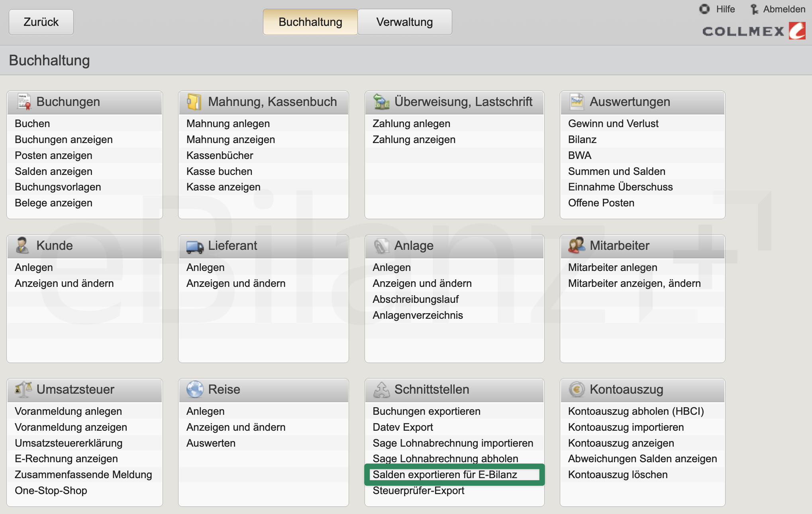Screen dimensions: 812x514
Task: Open Umsatzsteuererklärung
Action: 69,443
